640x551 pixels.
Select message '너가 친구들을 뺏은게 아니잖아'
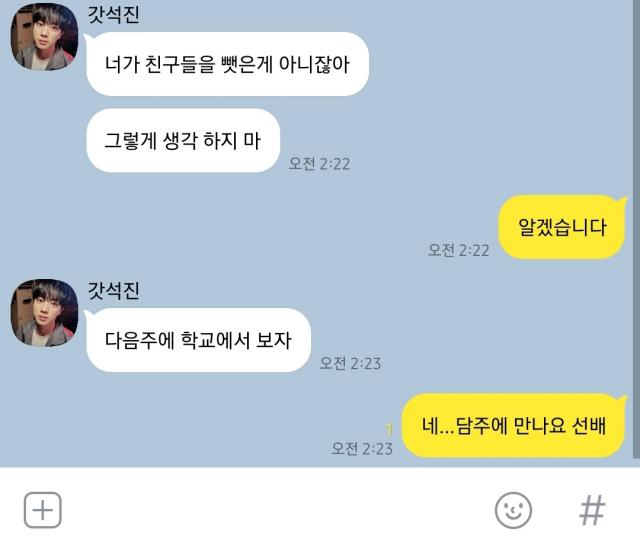227,64
